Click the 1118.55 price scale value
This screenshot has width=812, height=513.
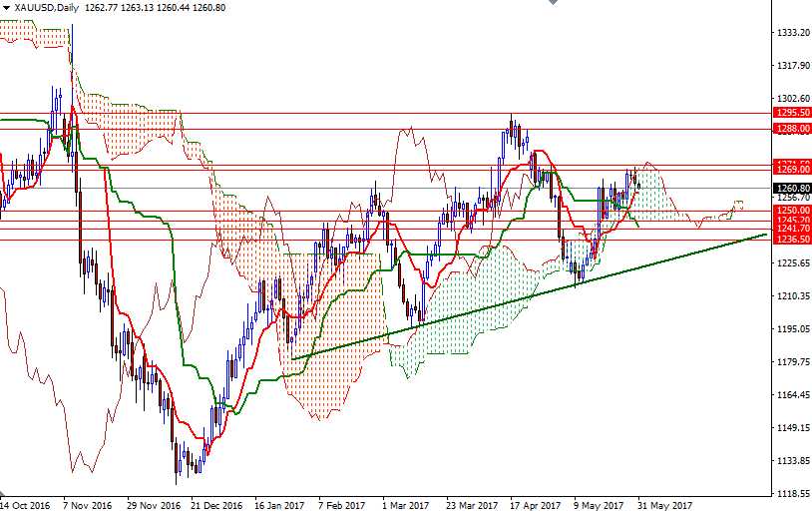(x=791, y=494)
